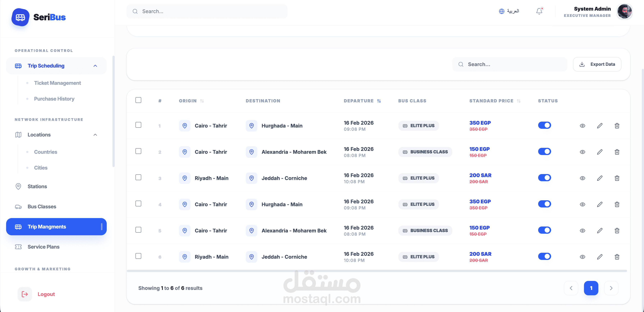Click the SeriBus logo icon
The width and height of the screenshot is (644, 312).
[20, 17]
